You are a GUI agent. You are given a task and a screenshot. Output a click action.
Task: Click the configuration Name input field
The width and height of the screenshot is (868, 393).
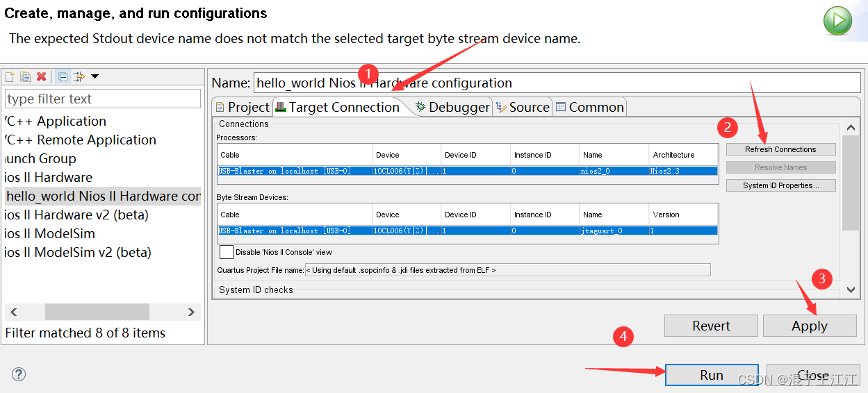[557, 83]
